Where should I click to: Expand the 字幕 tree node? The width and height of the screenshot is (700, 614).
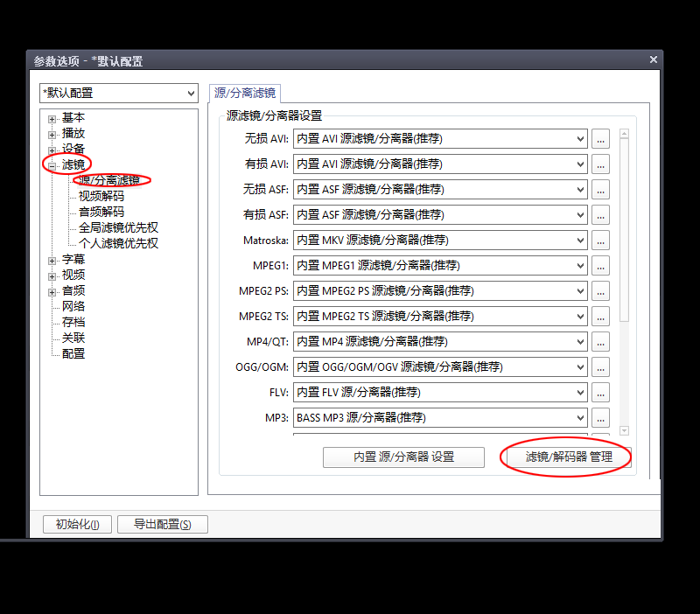coord(52,261)
